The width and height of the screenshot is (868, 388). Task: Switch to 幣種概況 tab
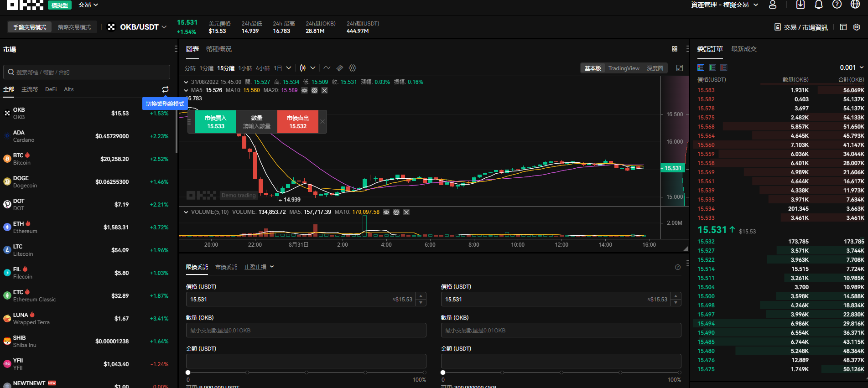point(219,49)
